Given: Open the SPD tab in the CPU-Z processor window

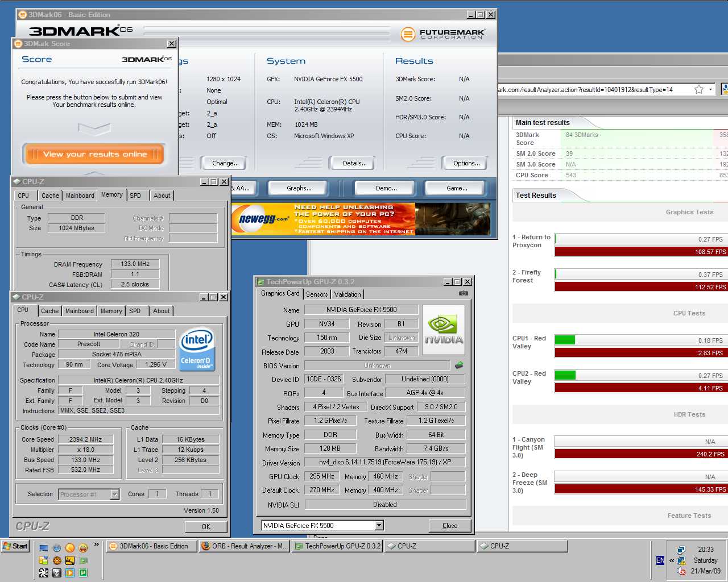Looking at the screenshot, I should [135, 311].
